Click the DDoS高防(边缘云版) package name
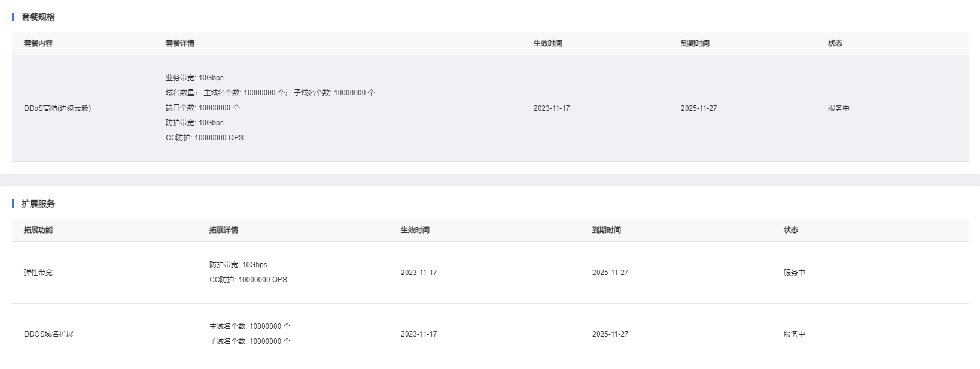Image resolution: width=980 pixels, height=369 pixels. pos(57,108)
